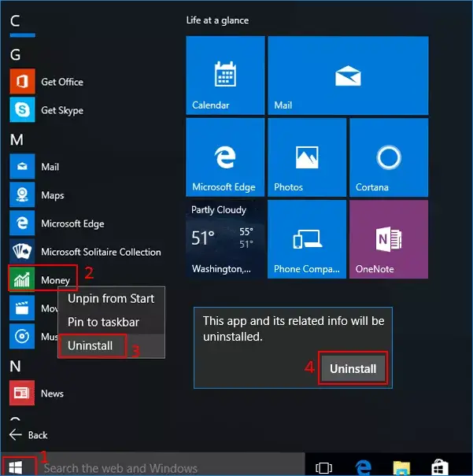This screenshot has width=473, height=476.
Task: Launch the News app icon
Action: pos(22,393)
